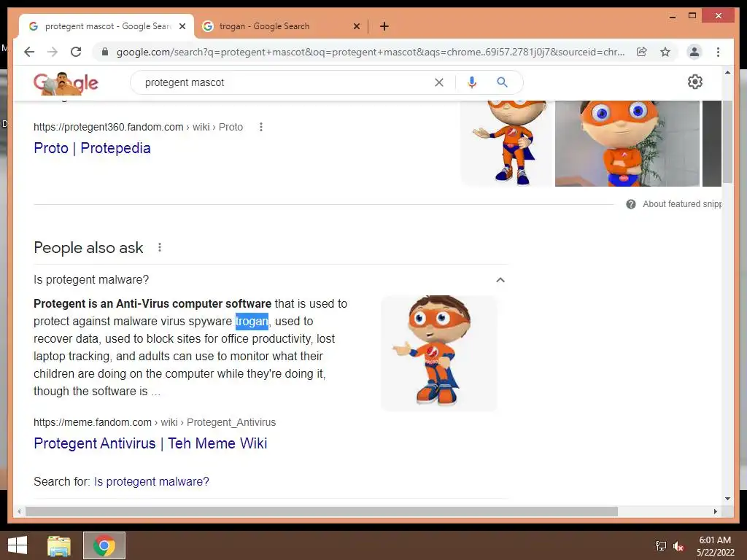Collapse the 'Is protegent malware?' question
Viewport: 747px width, 560px height.
[500, 280]
